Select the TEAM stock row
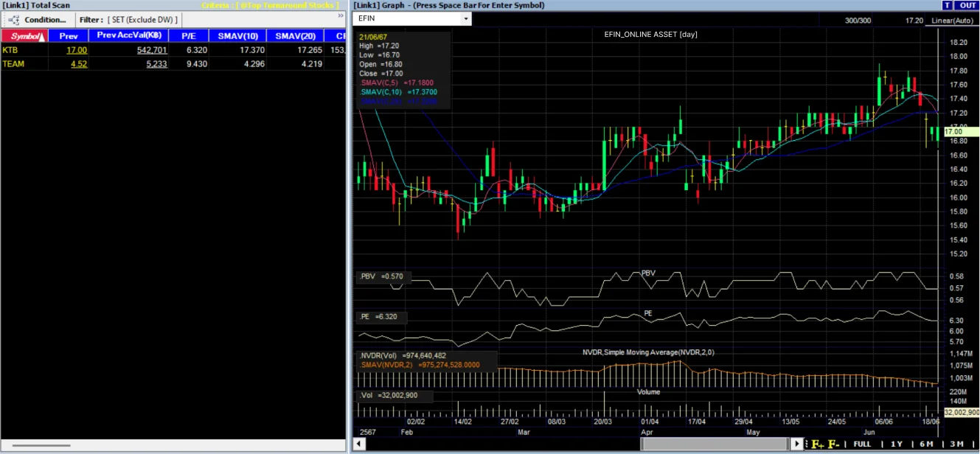This screenshot has width=980, height=454. point(173,64)
